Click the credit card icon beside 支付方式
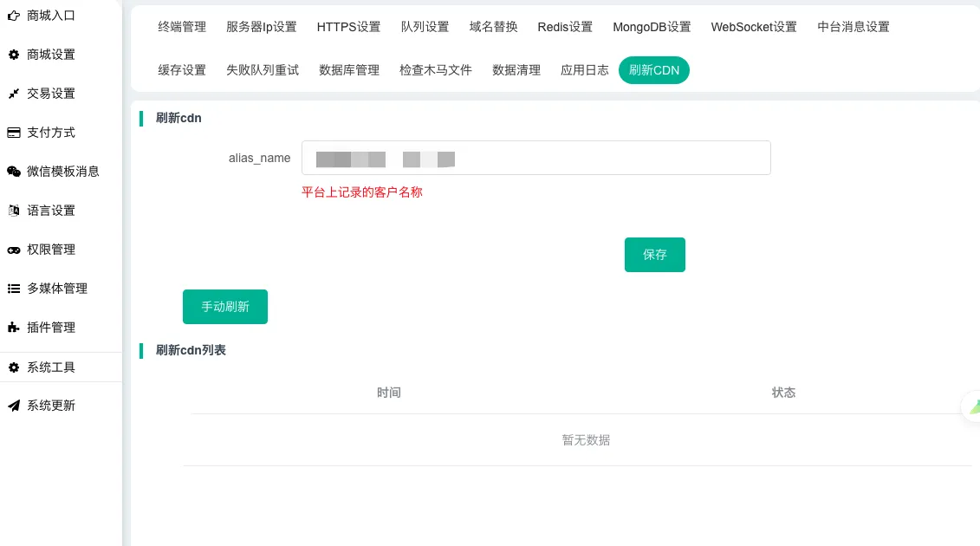This screenshot has width=980, height=546. [14, 133]
